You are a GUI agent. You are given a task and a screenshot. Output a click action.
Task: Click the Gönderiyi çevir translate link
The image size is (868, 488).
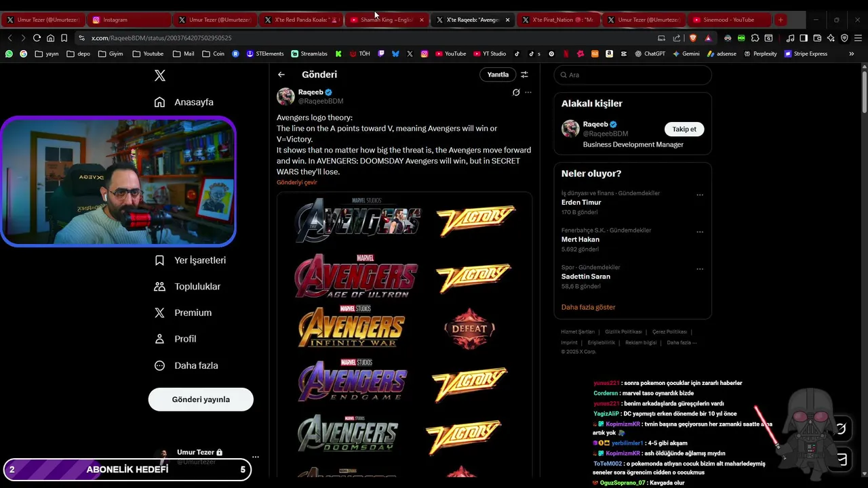(x=297, y=182)
